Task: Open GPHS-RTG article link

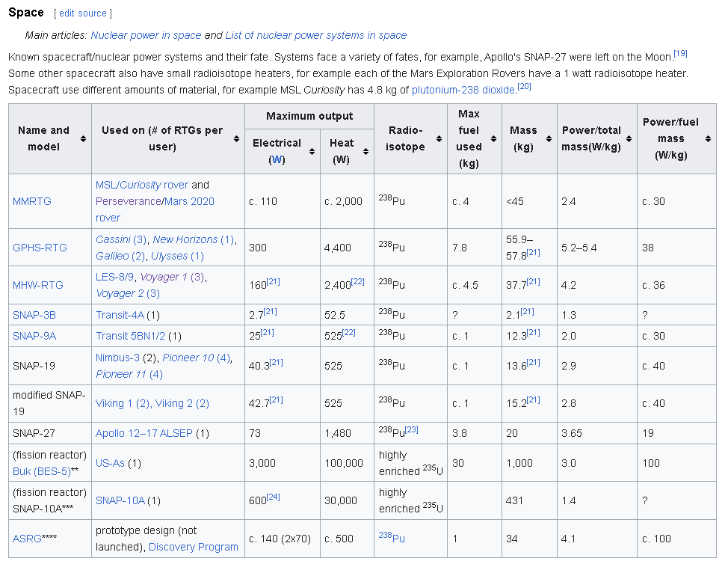Action: tap(40, 248)
